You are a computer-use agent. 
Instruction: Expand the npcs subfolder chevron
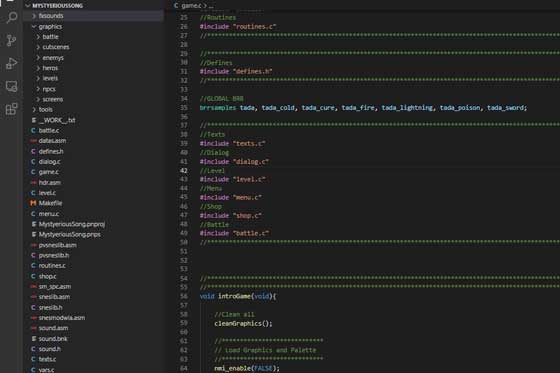[x=38, y=89]
